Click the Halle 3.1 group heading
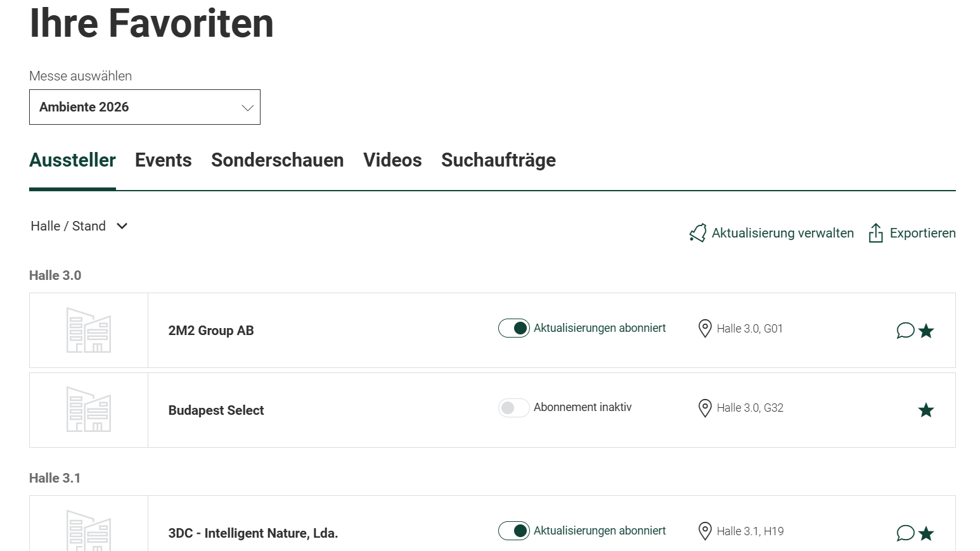This screenshot has height=551, width=980. (55, 478)
